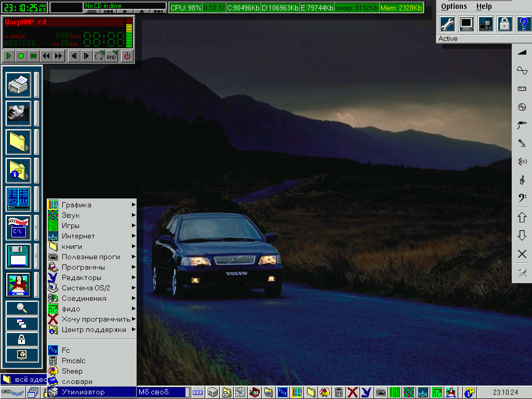Pause playback in WarpAMP
Viewport: 532px width, 399px height.
(33, 56)
